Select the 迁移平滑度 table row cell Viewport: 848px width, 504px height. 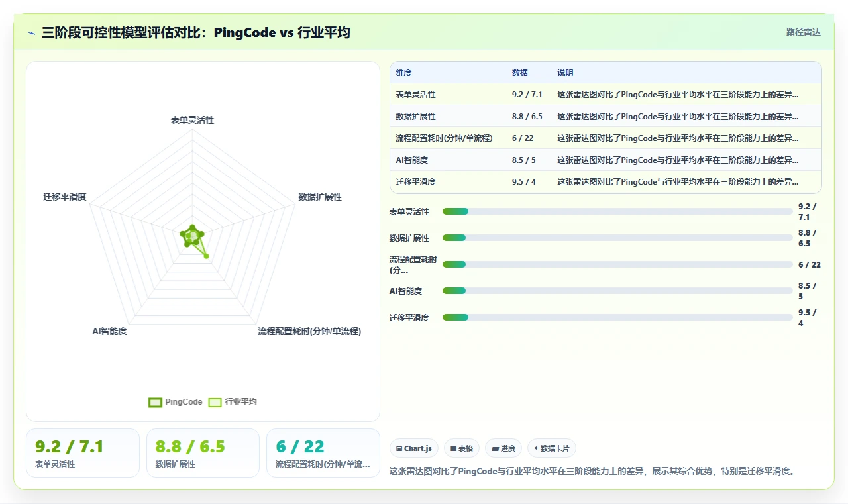[x=416, y=182]
